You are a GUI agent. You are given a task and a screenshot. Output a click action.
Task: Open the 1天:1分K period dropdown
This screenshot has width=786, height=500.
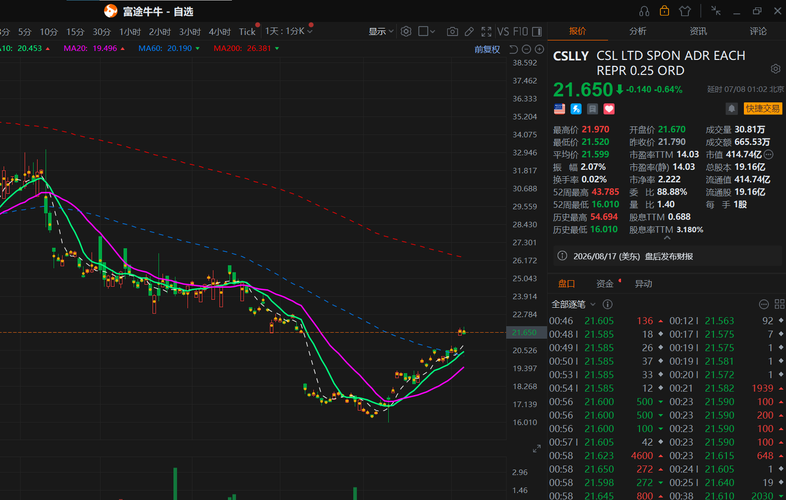pos(289,31)
